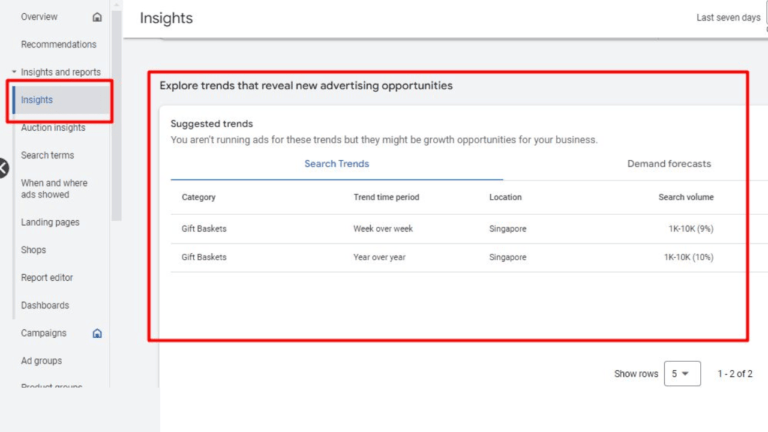Click the Search volume column header

point(686,197)
